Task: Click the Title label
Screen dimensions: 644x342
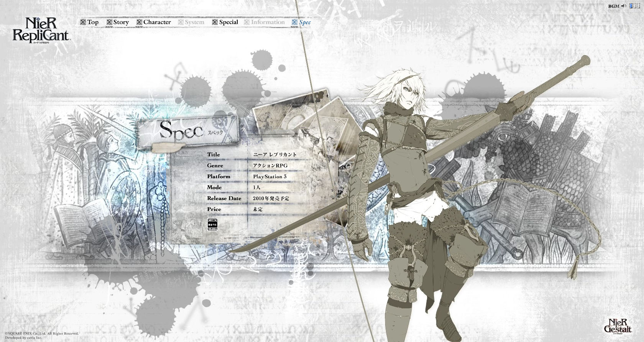Action: click(214, 155)
